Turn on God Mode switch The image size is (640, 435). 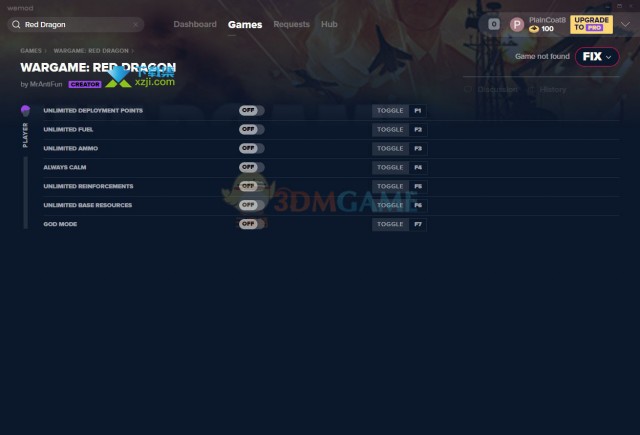point(252,224)
